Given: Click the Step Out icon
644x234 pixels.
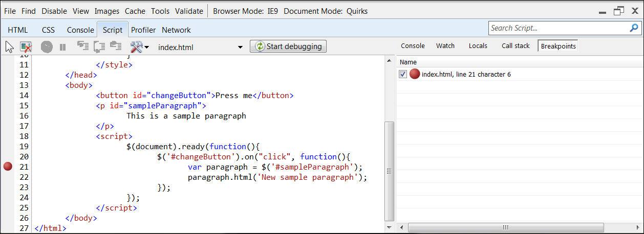Looking at the screenshot, I should pos(116,46).
